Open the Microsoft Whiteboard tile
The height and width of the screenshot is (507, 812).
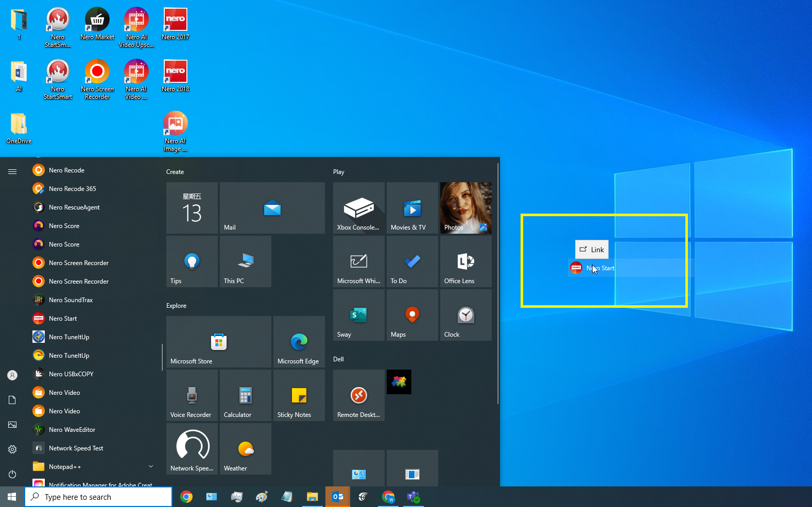[x=359, y=261]
